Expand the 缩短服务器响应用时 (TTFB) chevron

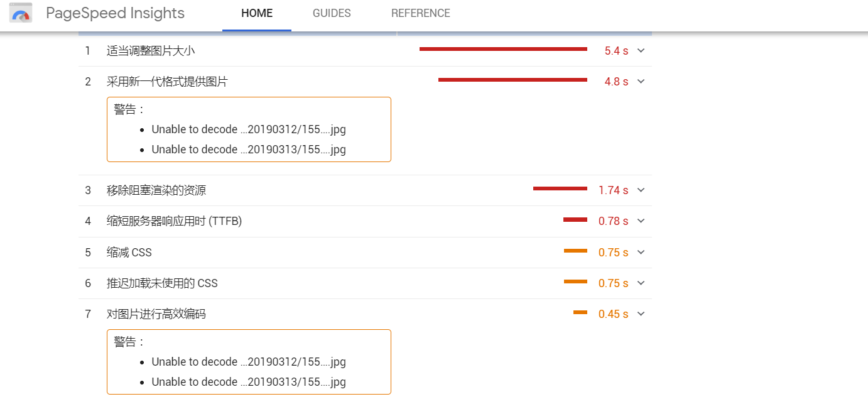641,221
